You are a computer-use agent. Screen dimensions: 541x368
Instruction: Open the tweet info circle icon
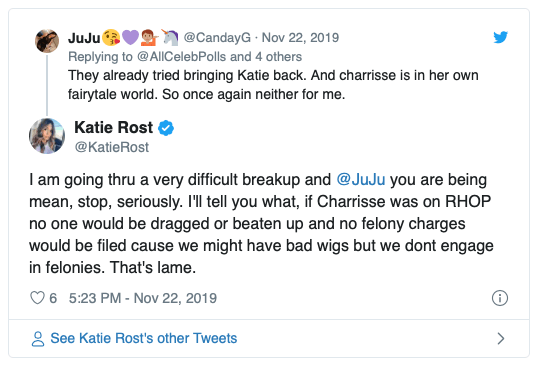point(500,298)
